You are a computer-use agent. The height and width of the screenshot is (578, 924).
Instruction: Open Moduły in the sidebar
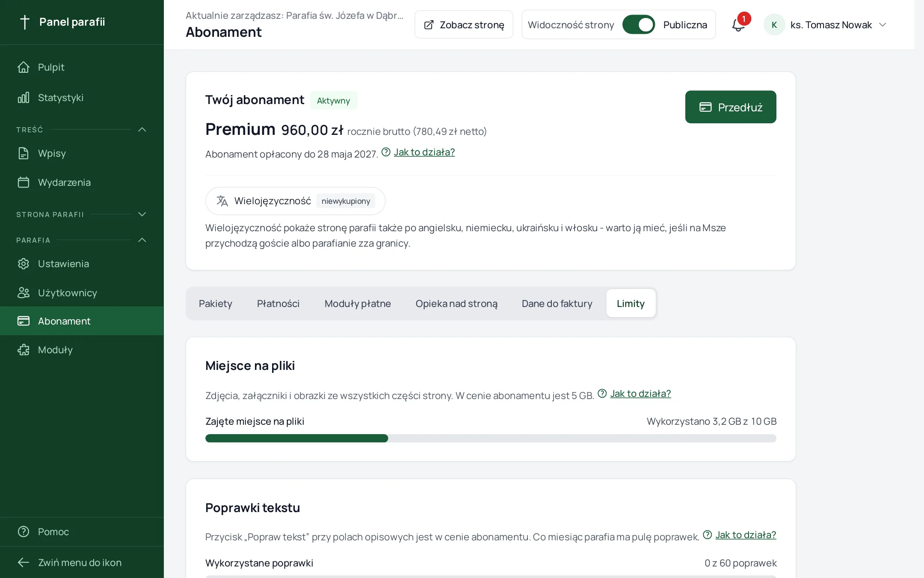point(82,350)
